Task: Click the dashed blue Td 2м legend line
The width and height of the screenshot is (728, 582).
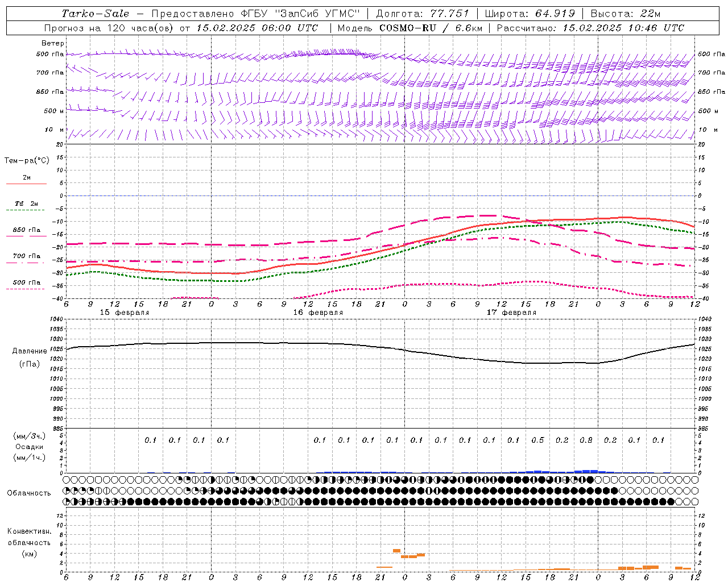Action: (26, 210)
